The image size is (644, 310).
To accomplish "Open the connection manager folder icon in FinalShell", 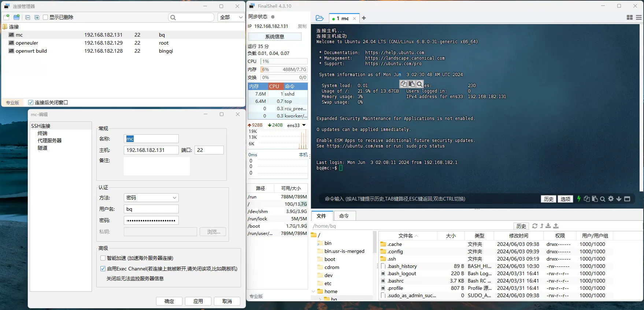I will click(319, 18).
